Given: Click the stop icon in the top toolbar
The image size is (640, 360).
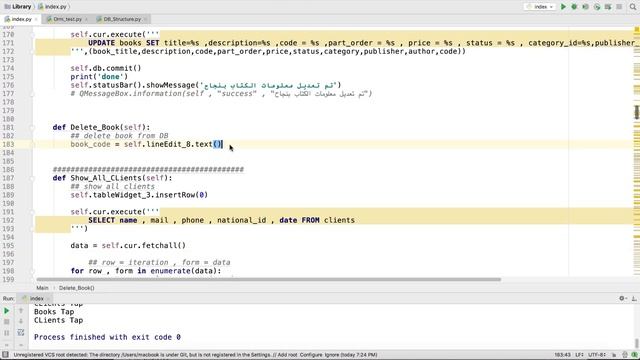Looking at the screenshot, I should pos(619,7).
